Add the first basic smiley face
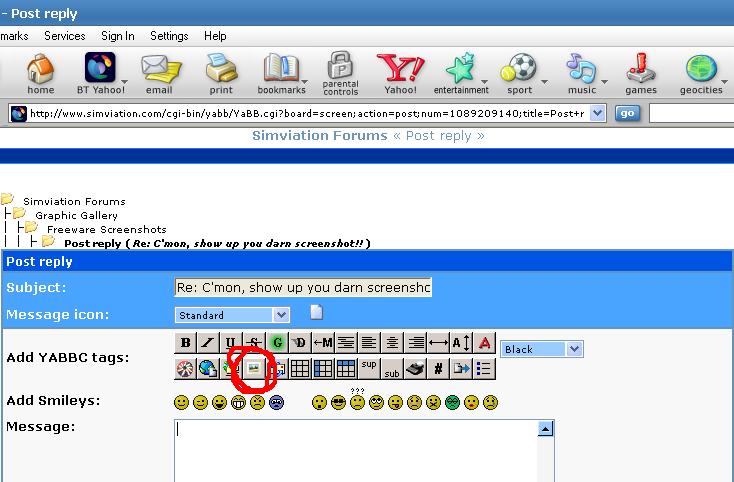The image size is (734, 482). pyautogui.click(x=182, y=402)
